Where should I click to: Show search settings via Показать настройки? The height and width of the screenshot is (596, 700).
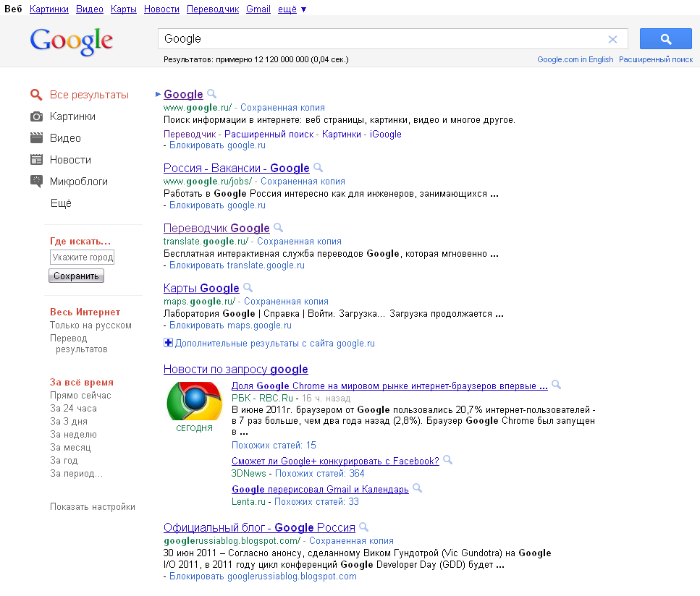pyautogui.click(x=93, y=507)
